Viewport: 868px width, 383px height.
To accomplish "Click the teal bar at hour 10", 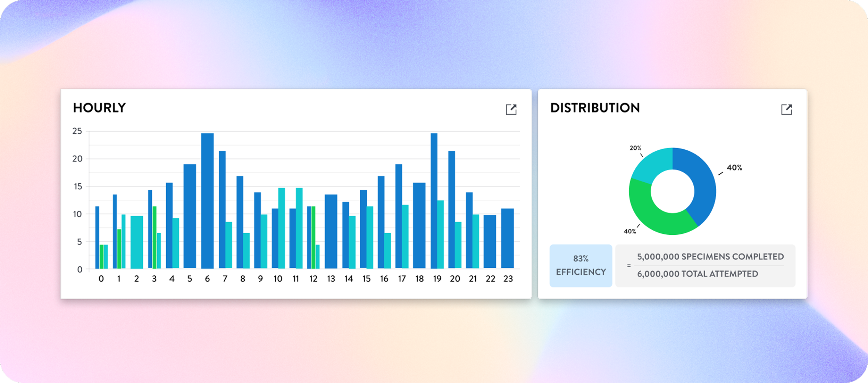I will (x=282, y=228).
